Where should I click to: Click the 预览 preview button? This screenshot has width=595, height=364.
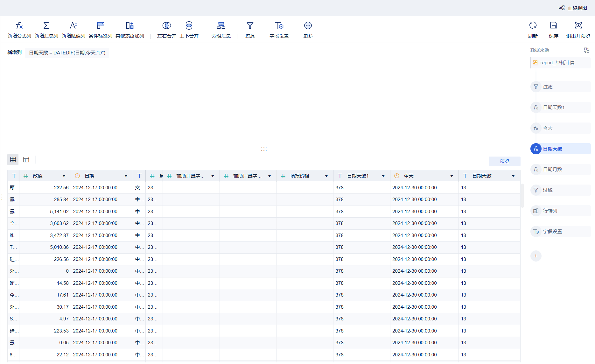504,161
